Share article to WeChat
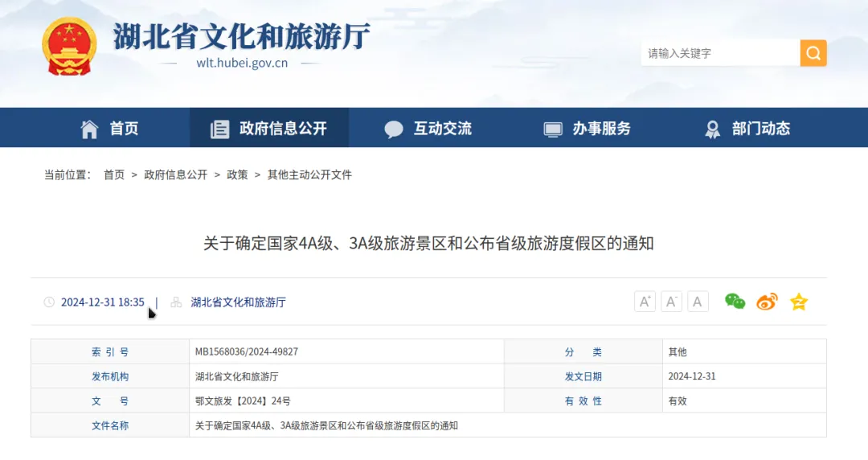868x460 pixels. click(735, 302)
